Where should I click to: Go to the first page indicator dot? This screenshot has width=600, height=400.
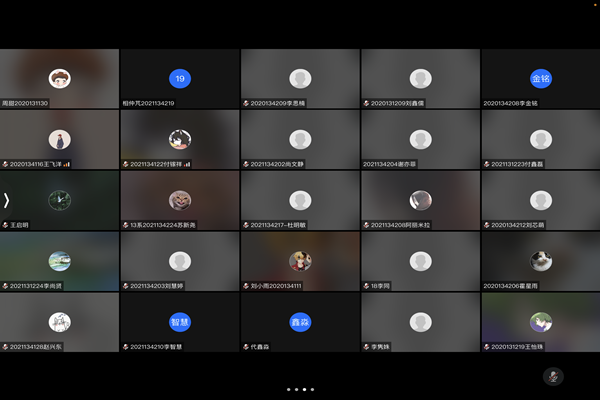pyautogui.click(x=288, y=389)
